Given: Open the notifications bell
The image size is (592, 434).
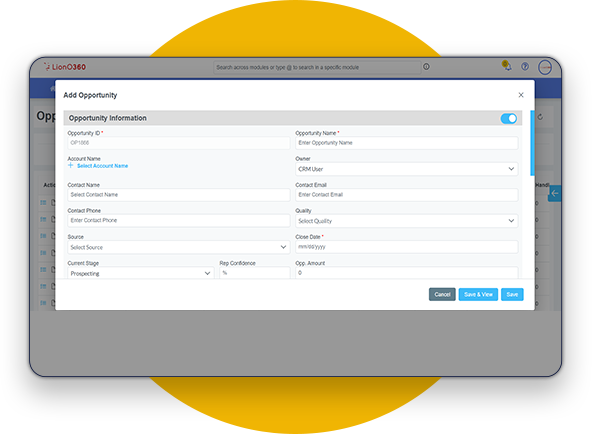Looking at the screenshot, I should coord(507,66).
